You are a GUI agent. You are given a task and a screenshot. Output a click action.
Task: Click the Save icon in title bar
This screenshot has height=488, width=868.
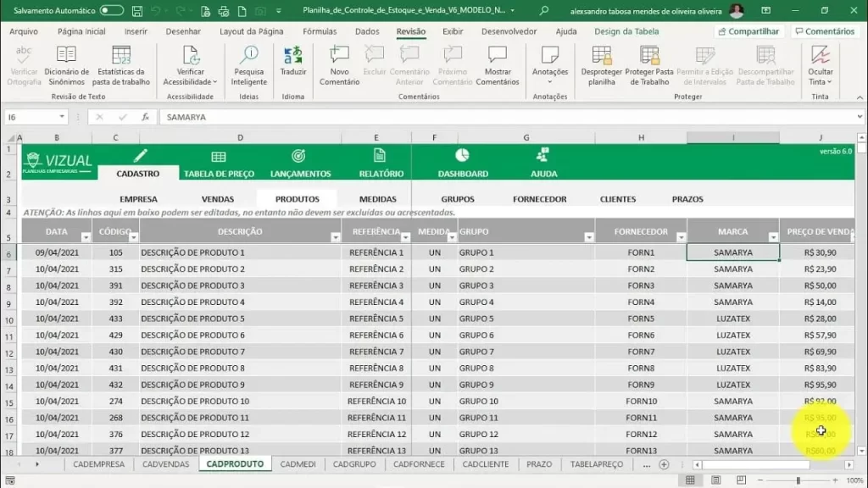(137, 10)
